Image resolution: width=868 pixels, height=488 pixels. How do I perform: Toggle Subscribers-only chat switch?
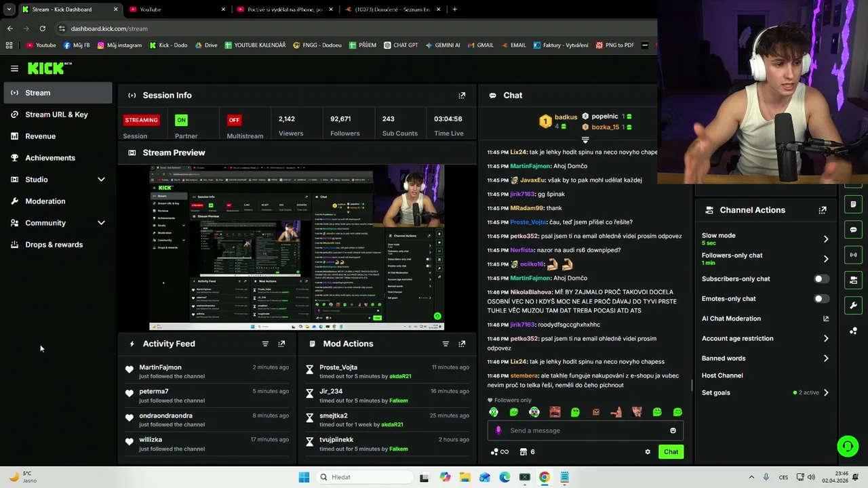(821, 279)
